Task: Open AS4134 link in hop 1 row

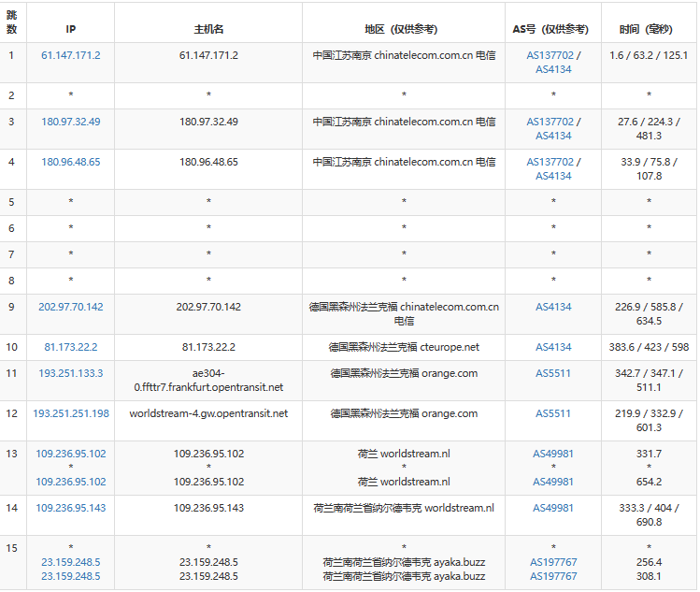Action: pos(553,69)
